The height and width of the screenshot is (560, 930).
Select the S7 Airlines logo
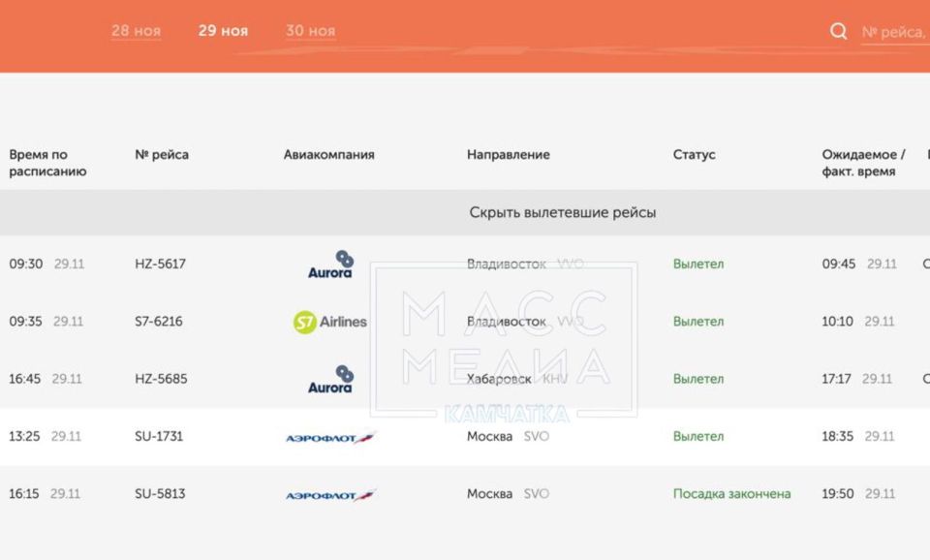[330, 321]
